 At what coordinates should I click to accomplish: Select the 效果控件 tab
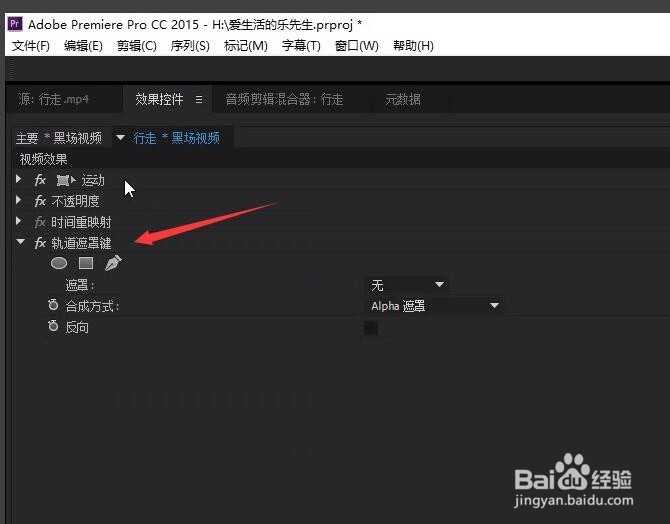click(x=159, y=99)
